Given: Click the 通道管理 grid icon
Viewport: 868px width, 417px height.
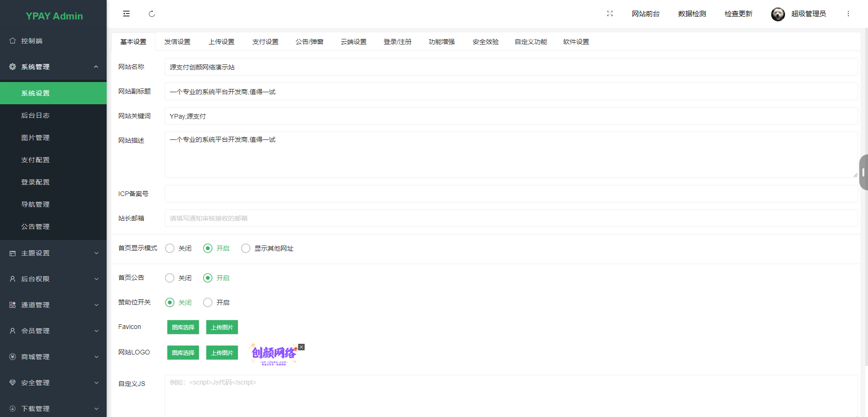Looking at the screenshot, I should [x=13, y=305].
